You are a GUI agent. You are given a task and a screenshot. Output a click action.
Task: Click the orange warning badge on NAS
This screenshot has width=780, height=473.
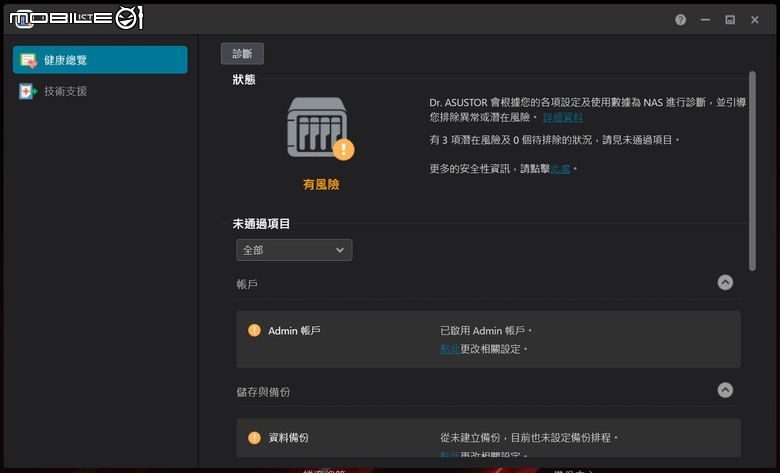[x=343, y=149]
